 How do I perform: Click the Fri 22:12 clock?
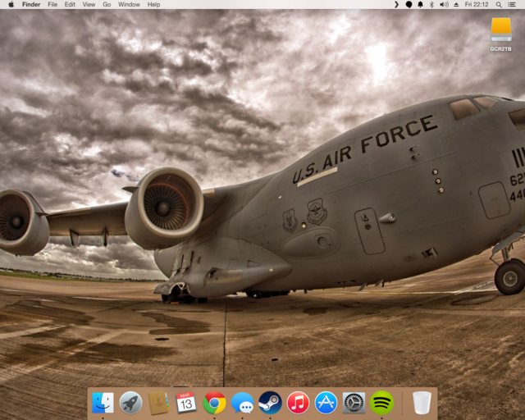click(x=477, y=4)
